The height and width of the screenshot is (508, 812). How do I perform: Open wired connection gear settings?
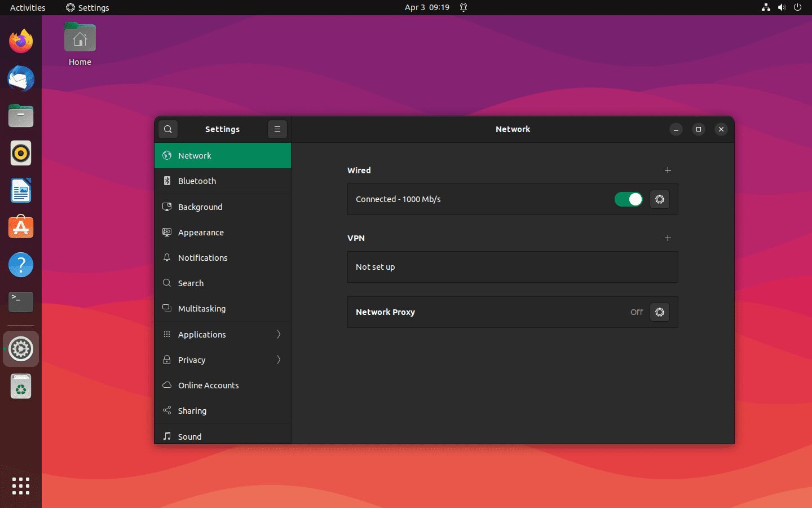(660, 199)
